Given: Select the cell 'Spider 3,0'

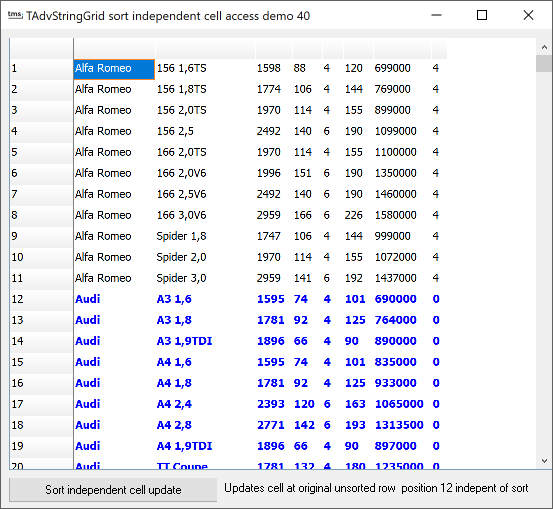Looking at the screenshot, I should (205, 279).
